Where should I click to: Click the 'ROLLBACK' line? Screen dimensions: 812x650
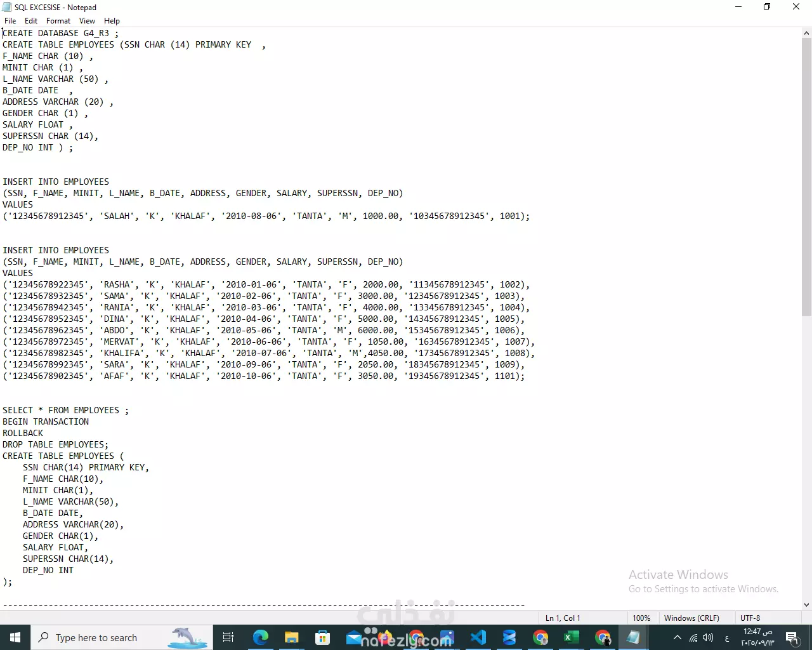23,433
